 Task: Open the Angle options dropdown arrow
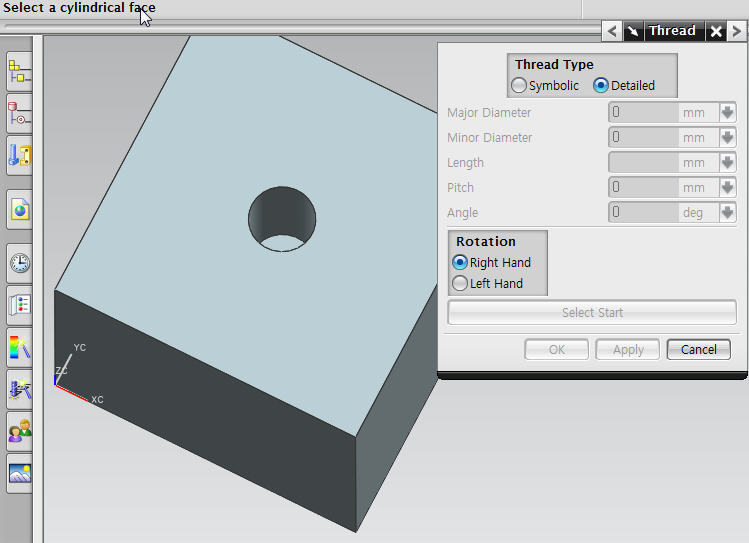(728, 212)
